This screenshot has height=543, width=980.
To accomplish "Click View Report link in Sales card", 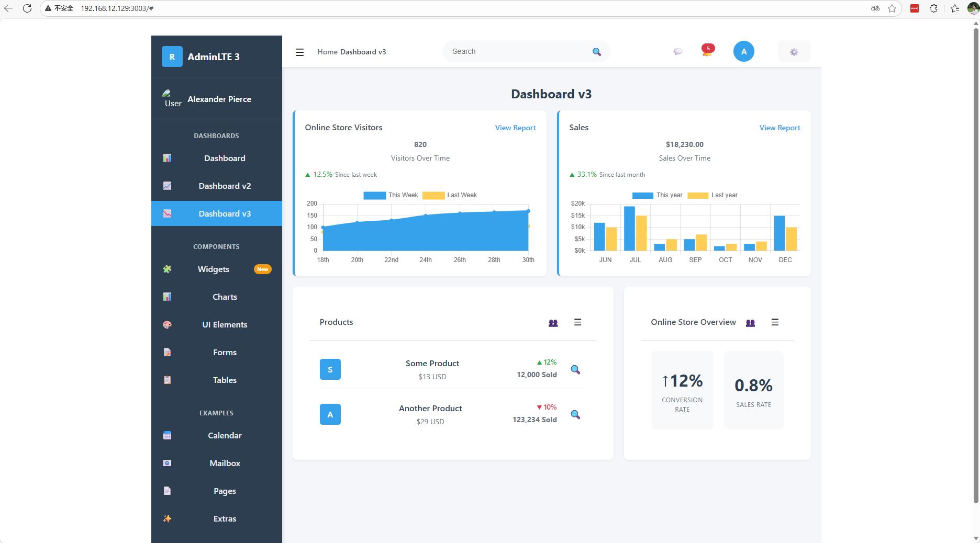I will [779, 128].
